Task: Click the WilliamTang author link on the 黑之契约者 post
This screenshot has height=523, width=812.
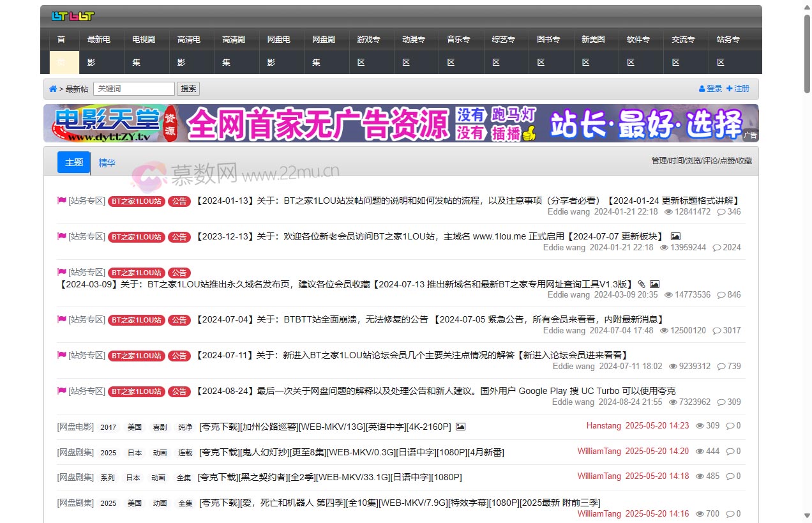Action: pyautogui.click(x=599, y=476)
